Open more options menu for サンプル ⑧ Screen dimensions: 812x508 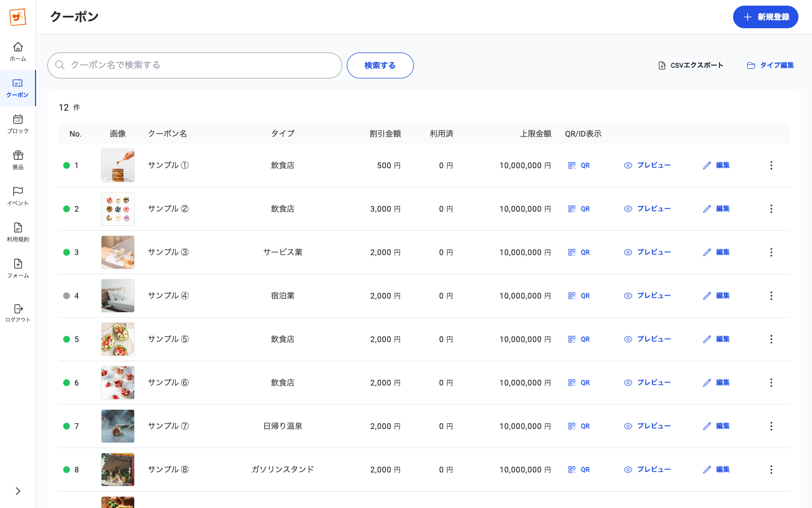point(771,470)
